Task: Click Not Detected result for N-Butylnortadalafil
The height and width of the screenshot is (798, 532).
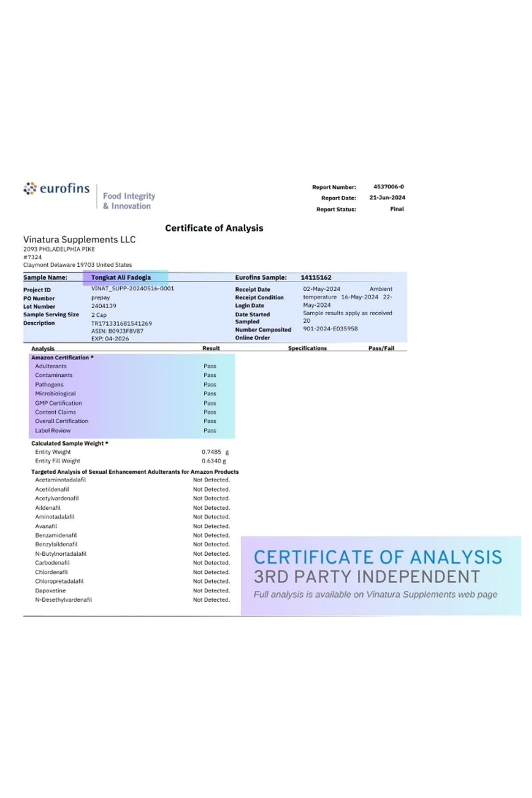Action: pyautogui.click(x=211, y=554)
